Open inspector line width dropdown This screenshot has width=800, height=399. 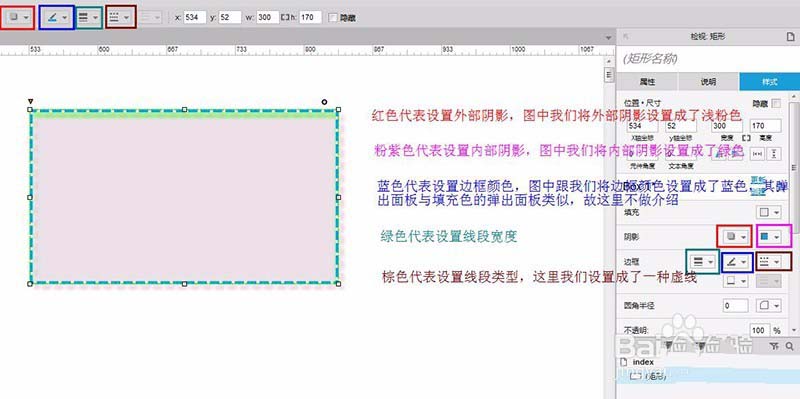coord(703,262)
